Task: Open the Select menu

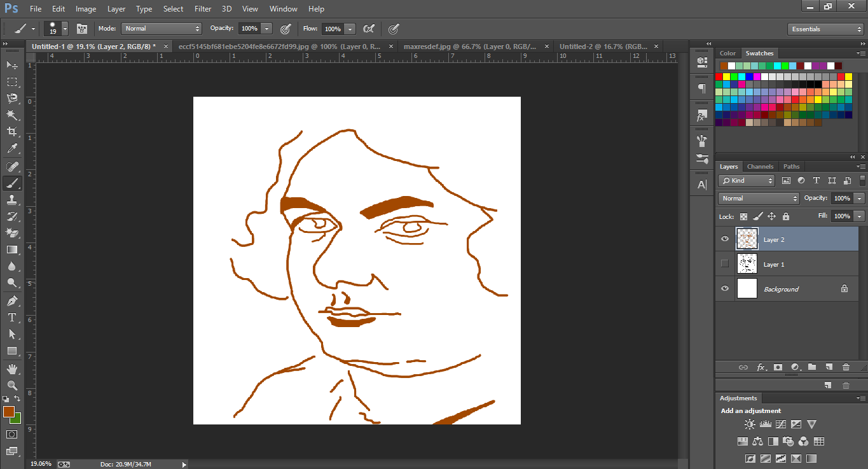Action: pyautogui.click(x=173, y=9)
